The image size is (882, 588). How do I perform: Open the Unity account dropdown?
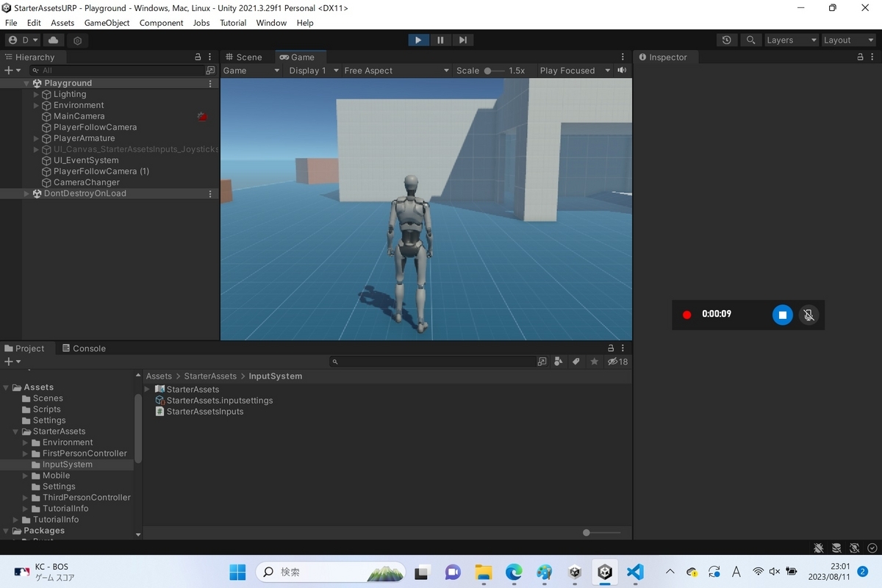coord(22,40)
